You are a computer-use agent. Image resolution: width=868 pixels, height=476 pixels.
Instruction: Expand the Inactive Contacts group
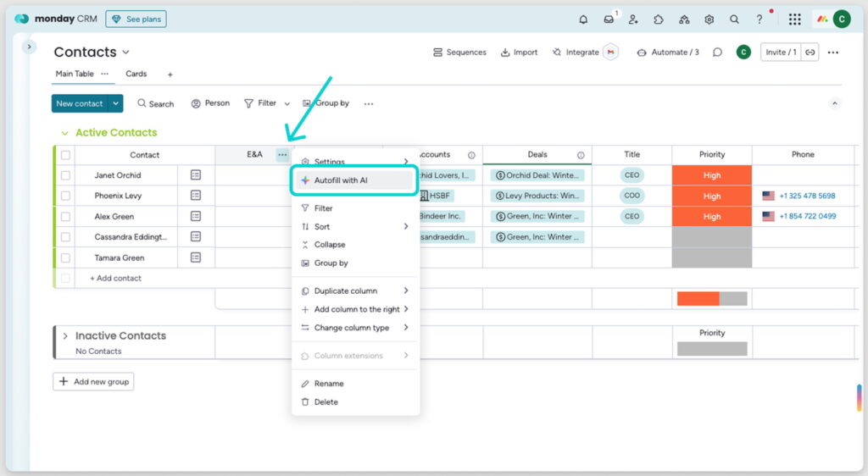coord(65,336)
